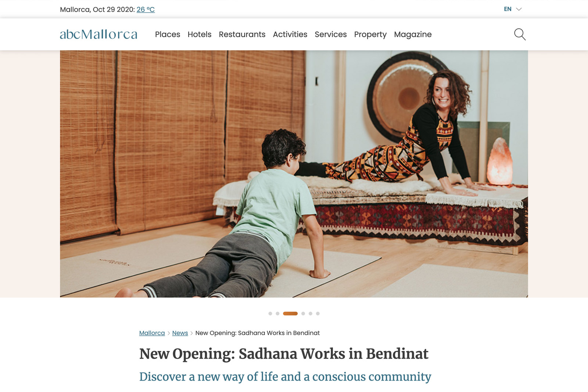Open the Places menu
This screenshot has width=588, height=392.
[168, 34]
